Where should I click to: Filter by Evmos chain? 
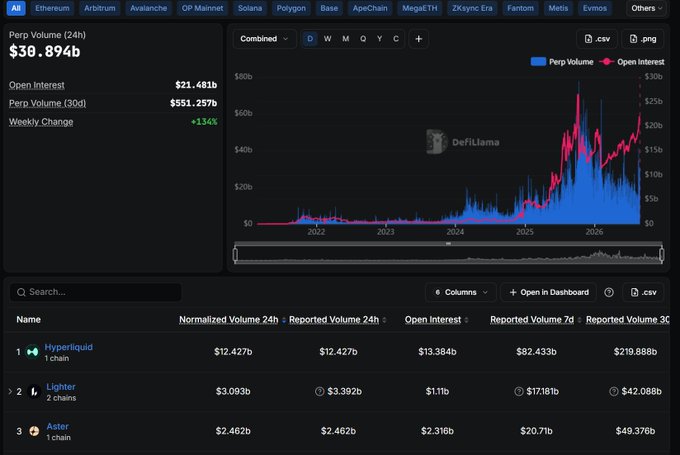pos(595,8)
